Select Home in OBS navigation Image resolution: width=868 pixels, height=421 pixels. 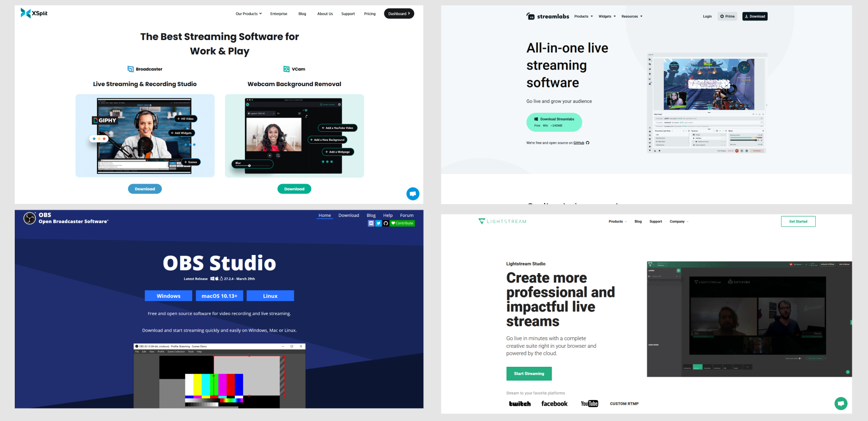324,215
